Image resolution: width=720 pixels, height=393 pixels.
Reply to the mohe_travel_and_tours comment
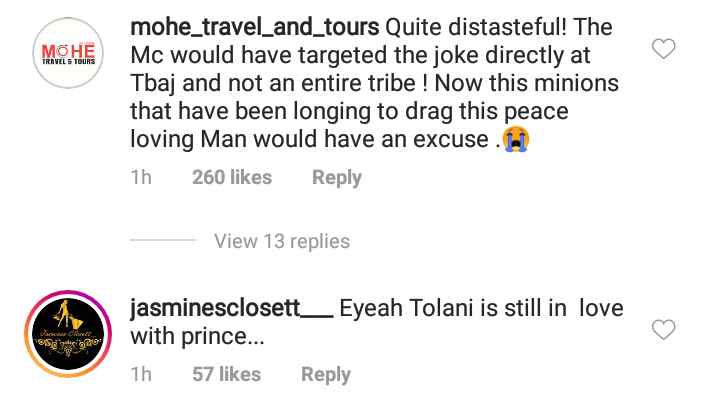coord(337,178)
